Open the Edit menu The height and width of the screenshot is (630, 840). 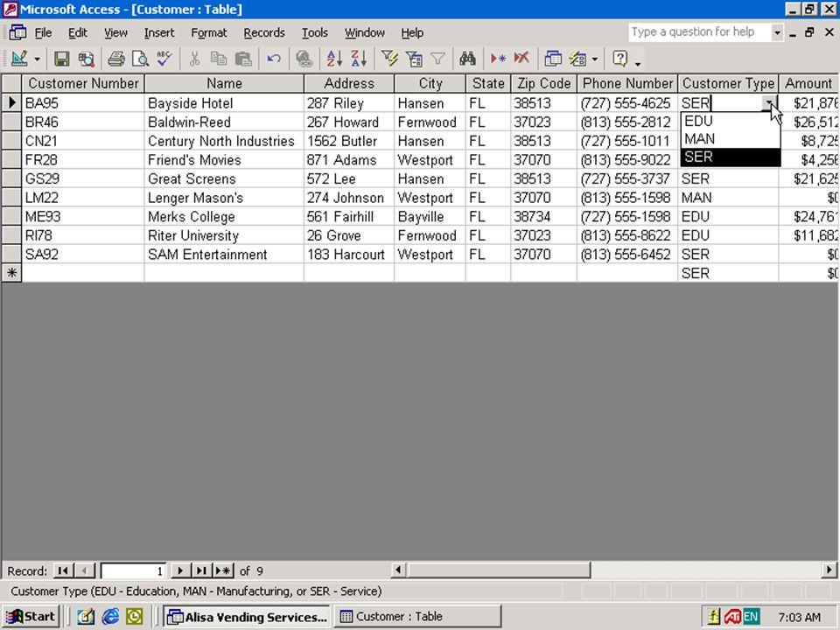(x=78, y=32)
